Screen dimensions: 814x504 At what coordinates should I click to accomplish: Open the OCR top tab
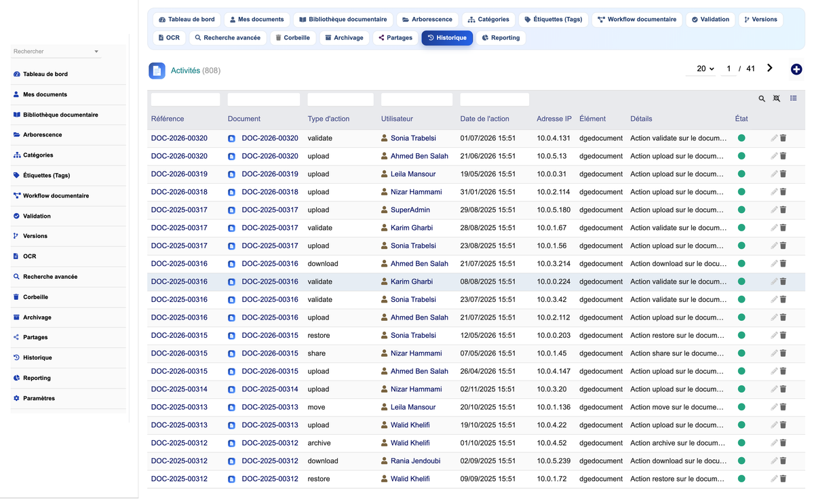(x=169, y=38)
